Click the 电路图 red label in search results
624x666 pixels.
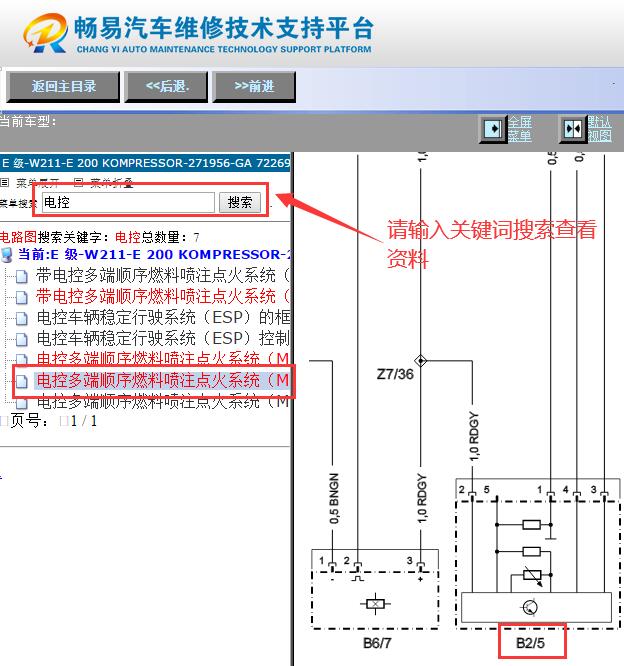click(19, 237)
